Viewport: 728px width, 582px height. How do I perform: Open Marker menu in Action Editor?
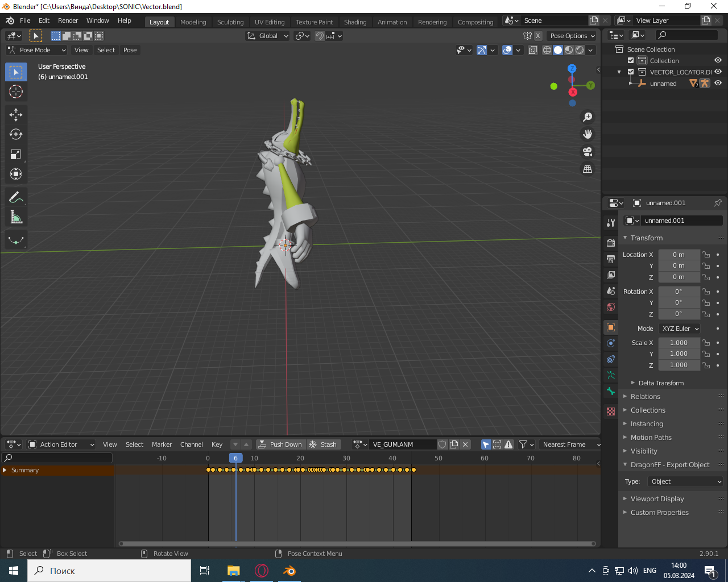coord(162,444)
